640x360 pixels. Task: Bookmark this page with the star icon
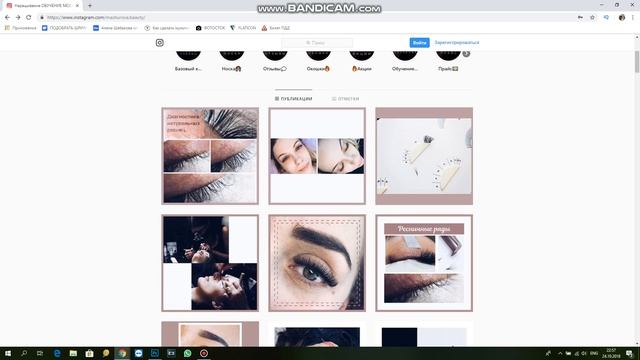tap(592, 18)
